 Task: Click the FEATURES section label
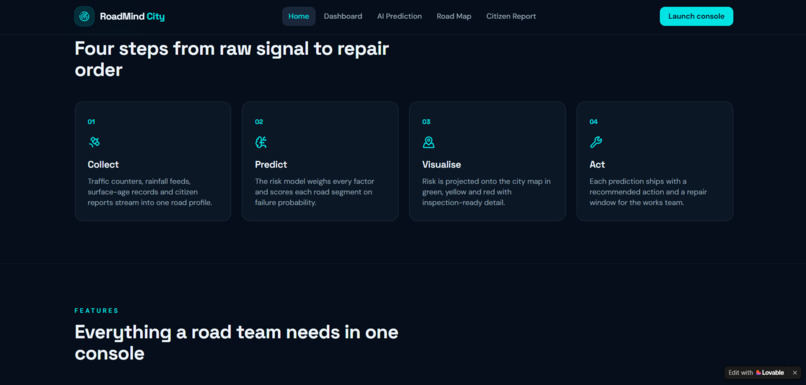tap(97, 311)
